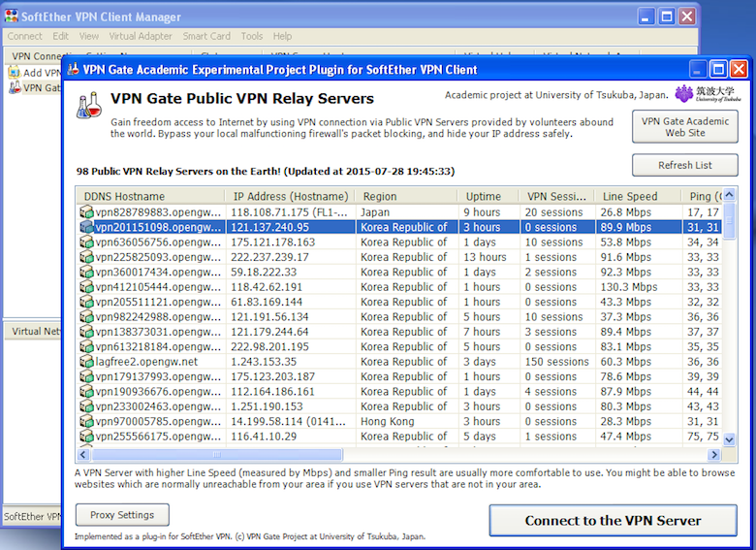Click server icon for vpn828789883 row
The image size is (756, 550).
point(87,211)
